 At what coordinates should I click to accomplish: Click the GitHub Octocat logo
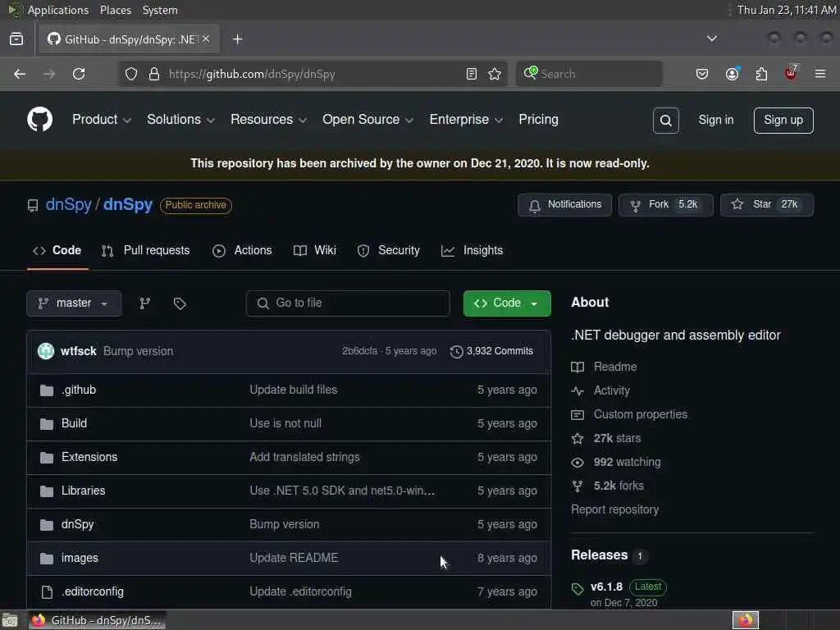point(39,119)
